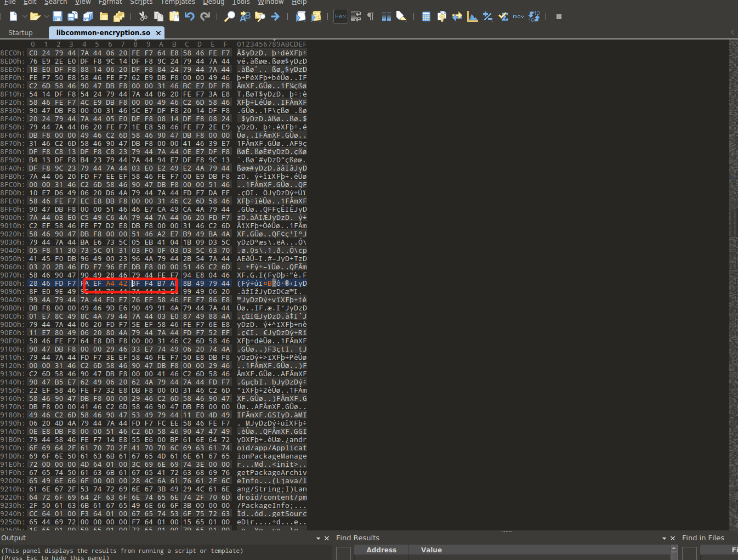This screenshot has height=560, width=738.
Task: Click the Save As icon
Action: [72, 16]
